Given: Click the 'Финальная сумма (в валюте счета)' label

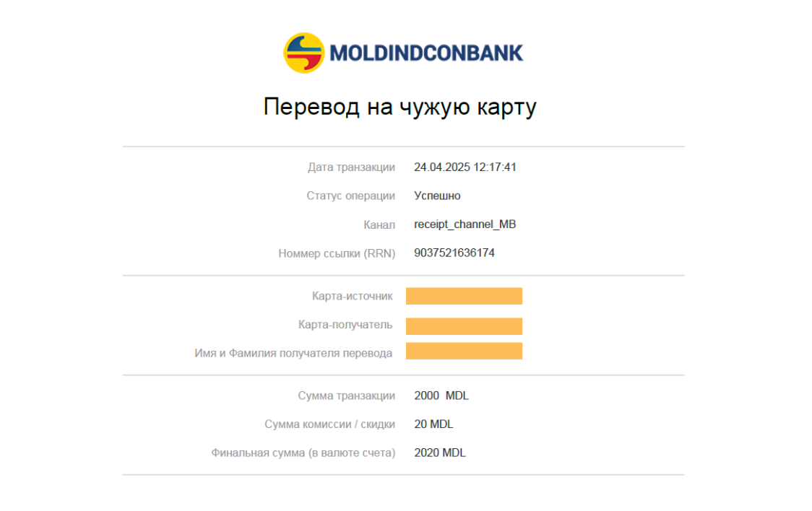Looking at the screenshot, I should 303,453.
